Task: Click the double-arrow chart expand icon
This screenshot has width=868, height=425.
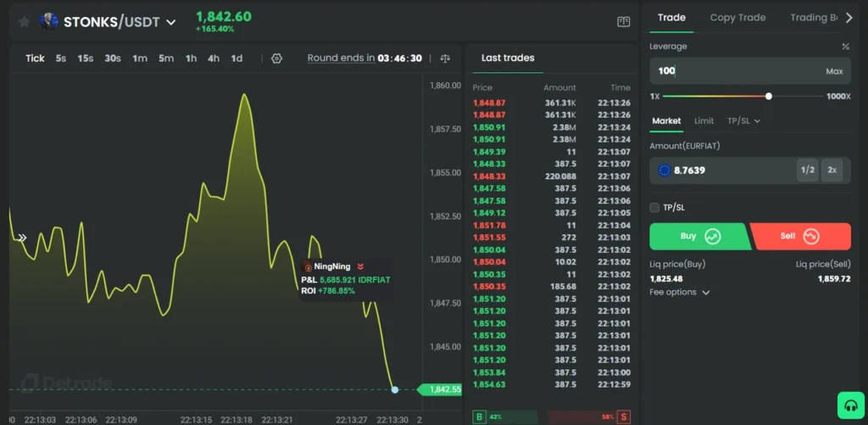Action: 22,238
